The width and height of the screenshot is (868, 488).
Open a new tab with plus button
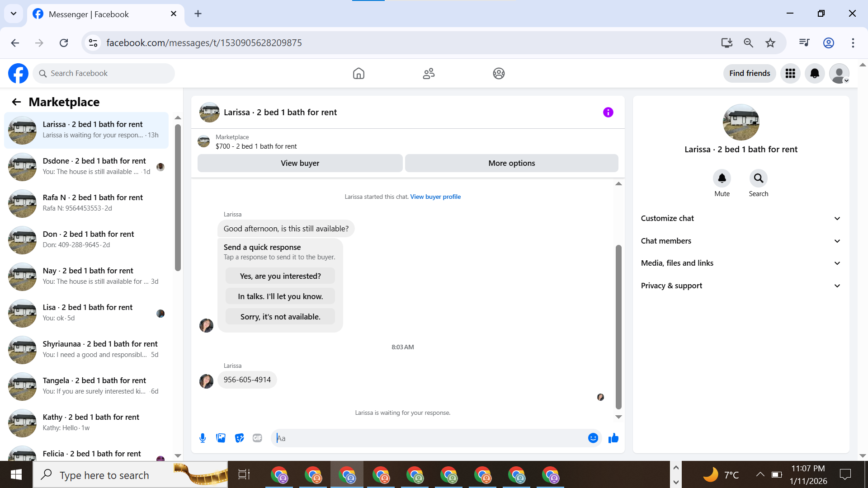198,14
